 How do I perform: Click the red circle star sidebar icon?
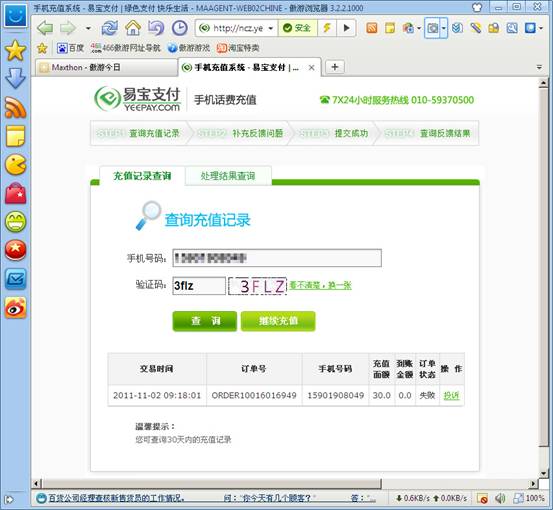click(15, 250)
